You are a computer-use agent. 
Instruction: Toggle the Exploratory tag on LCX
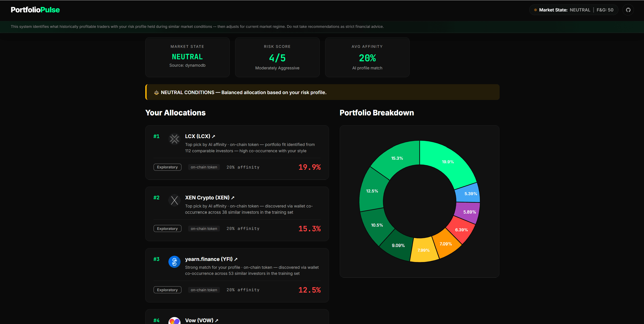(167, 167)
